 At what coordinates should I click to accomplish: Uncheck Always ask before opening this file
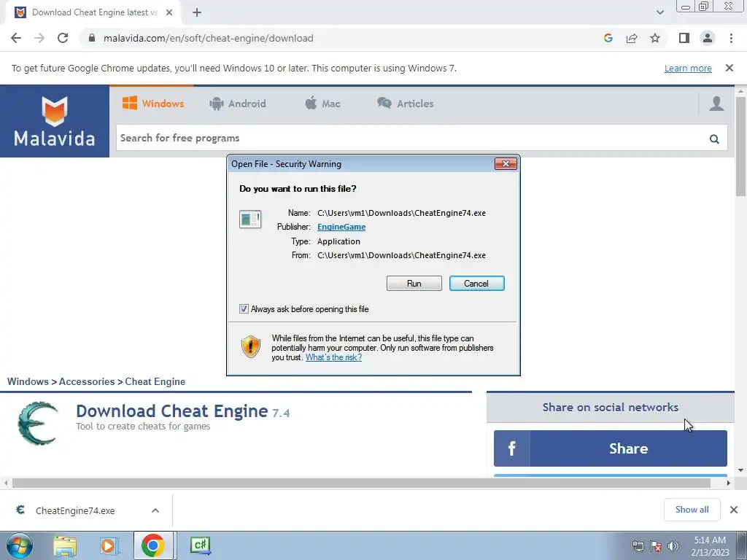tap(244, 309)
